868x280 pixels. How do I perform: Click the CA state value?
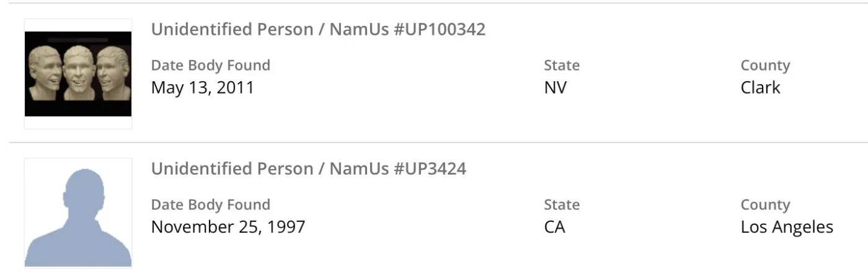coord(554,227)
